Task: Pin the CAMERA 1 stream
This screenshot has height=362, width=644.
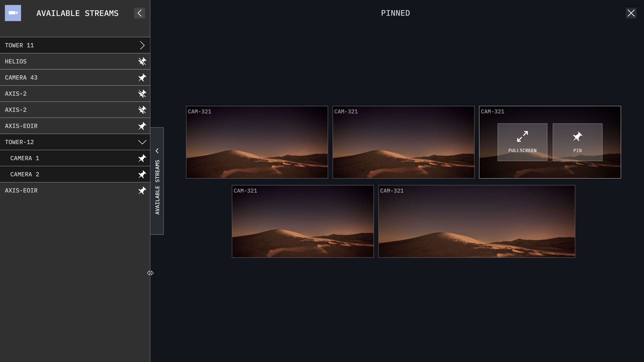Action: click(142, 158)
